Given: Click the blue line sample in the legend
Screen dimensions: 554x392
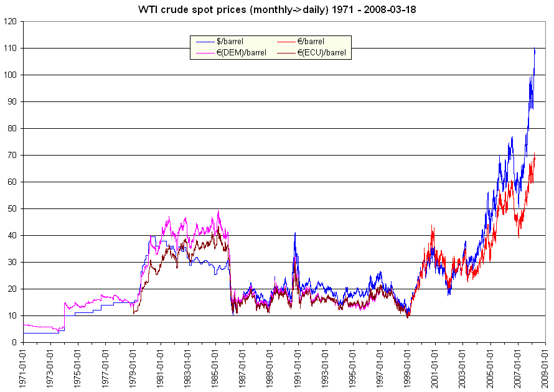Looking at the screenshot, I should [x=205, y=42].
